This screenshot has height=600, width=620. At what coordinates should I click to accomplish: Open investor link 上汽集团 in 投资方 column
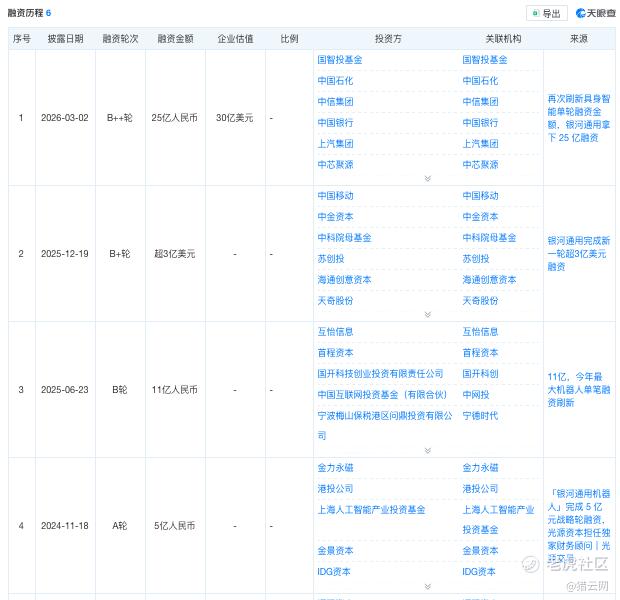point(335,144)
